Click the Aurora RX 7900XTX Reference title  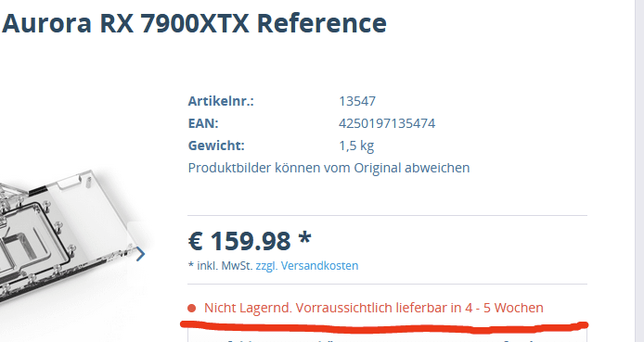(x=194, y=23)
